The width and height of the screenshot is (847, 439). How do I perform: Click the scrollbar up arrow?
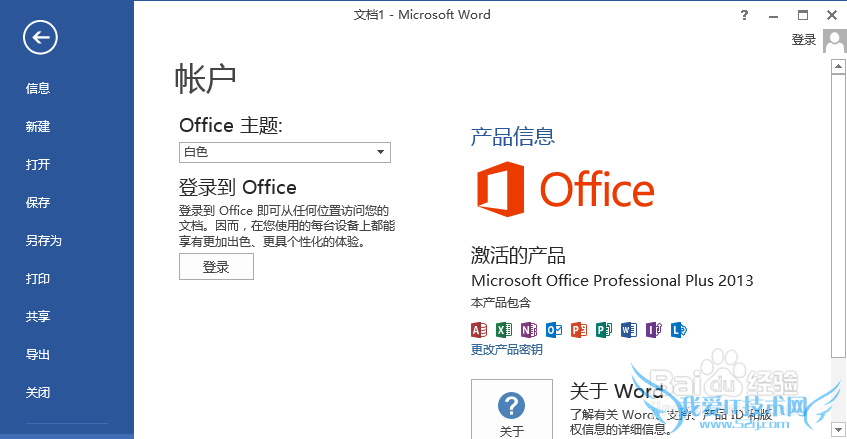[838, 67]
